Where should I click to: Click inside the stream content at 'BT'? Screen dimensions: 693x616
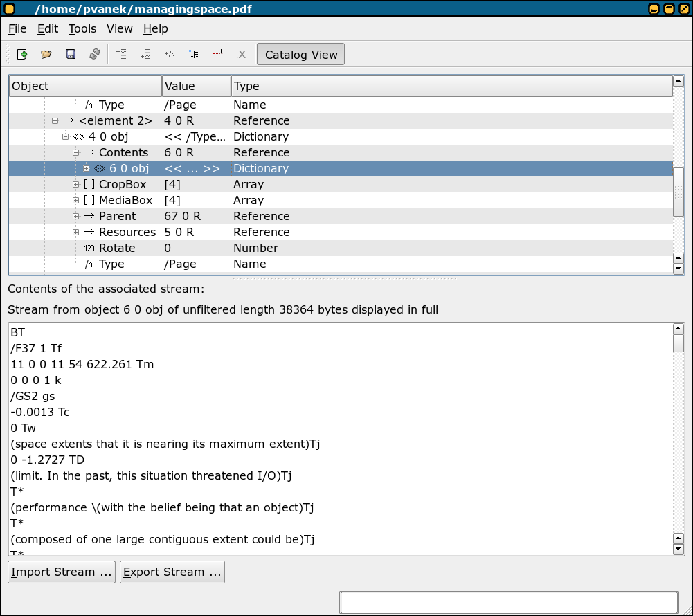pyautogui.click(x=18, y=332)
